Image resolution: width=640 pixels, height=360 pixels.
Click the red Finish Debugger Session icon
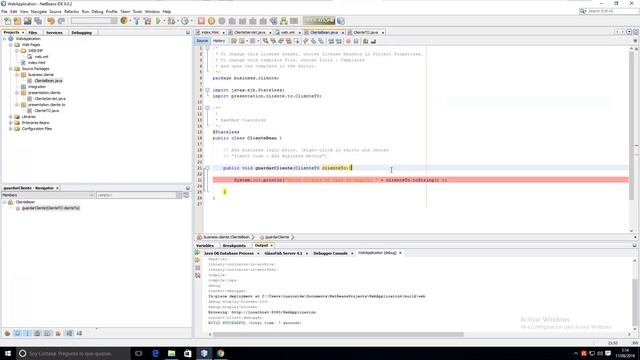coord(201,21)
